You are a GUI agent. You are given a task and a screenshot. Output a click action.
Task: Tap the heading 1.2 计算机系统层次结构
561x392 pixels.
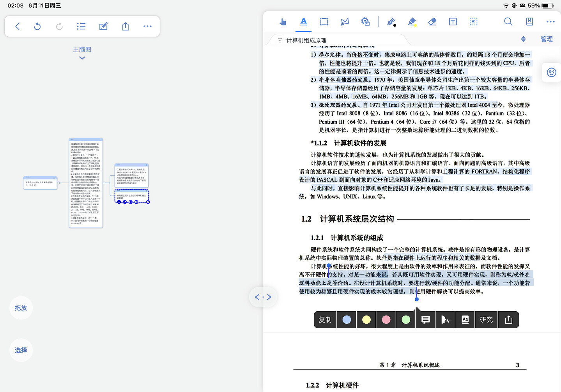point(347,219)
